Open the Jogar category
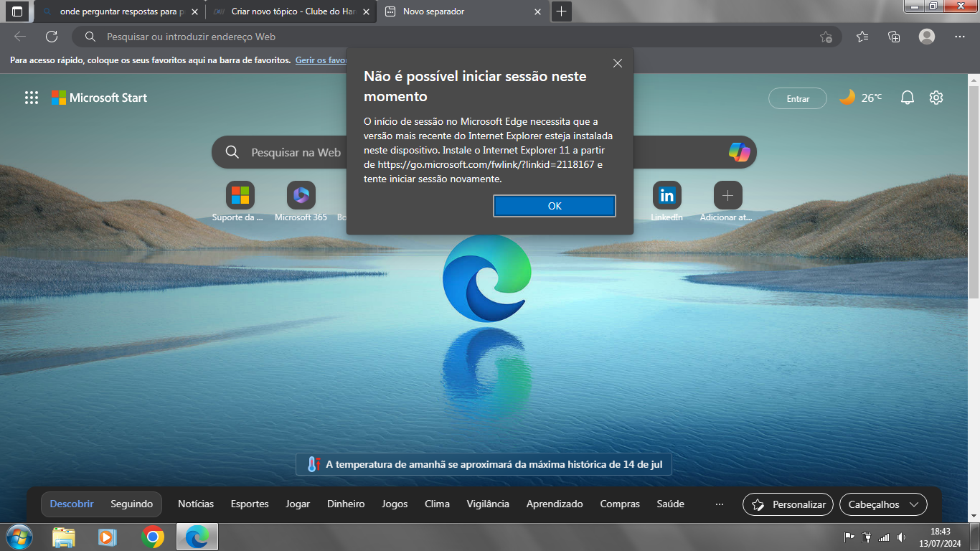 pos(298,504)
